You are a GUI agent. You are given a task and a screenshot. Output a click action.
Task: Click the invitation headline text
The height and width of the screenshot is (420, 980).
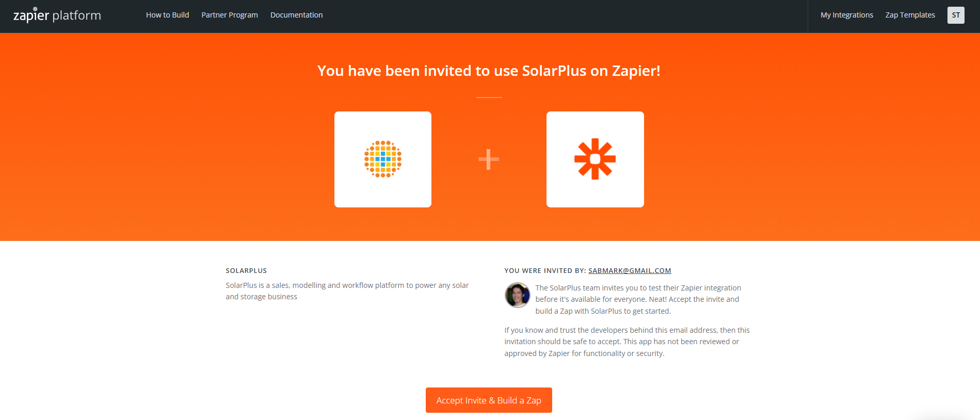tap(489, 71)
